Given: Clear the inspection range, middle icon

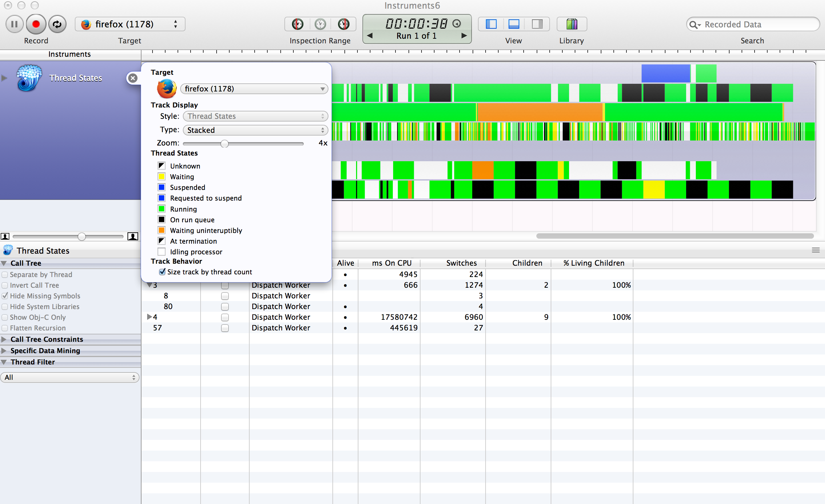Looking at the screenshot, I should pos(320,24).
